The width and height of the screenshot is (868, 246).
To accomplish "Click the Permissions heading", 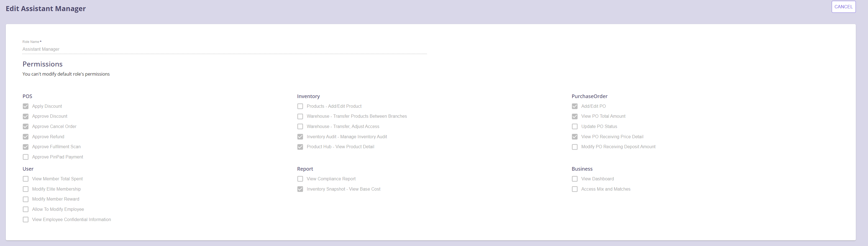I will (x=42, y=64).
